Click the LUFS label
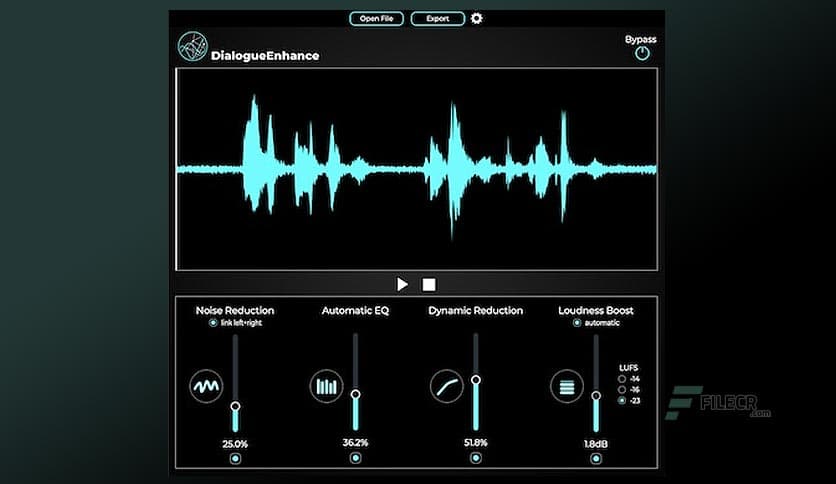Viewport: 836px width, 484px height. (629, 368)
